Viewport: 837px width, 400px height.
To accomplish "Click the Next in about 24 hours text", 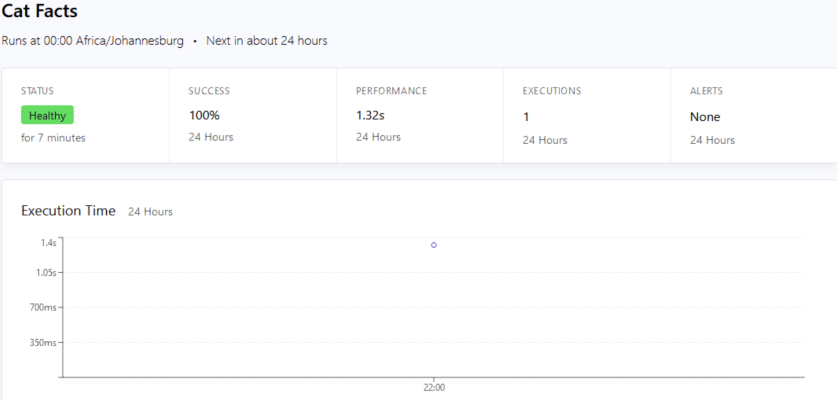I will tap(266, 41).
